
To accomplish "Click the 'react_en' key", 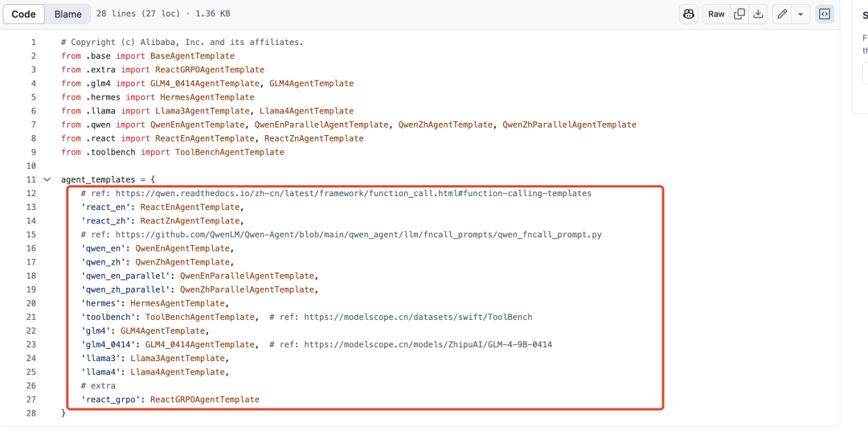I will (x=105, y=207).
